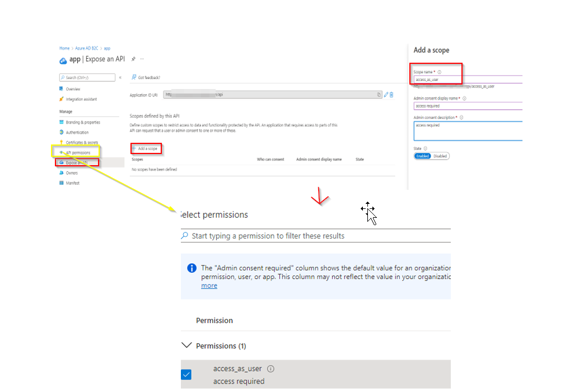588x392 pixels.
Task: Go to Azure AD B2C breadcrumb
Action: click(x=86, y=48)
